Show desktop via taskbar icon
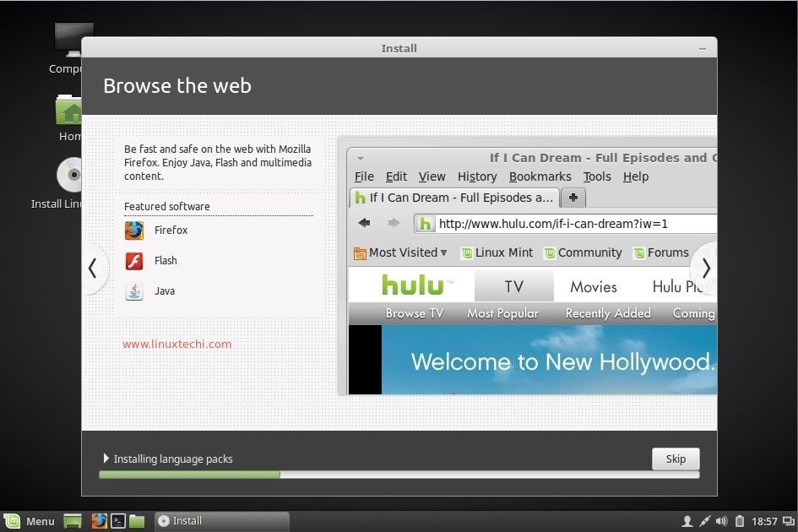The width and height of the screenshot is (798, 532). coord(73,521)
